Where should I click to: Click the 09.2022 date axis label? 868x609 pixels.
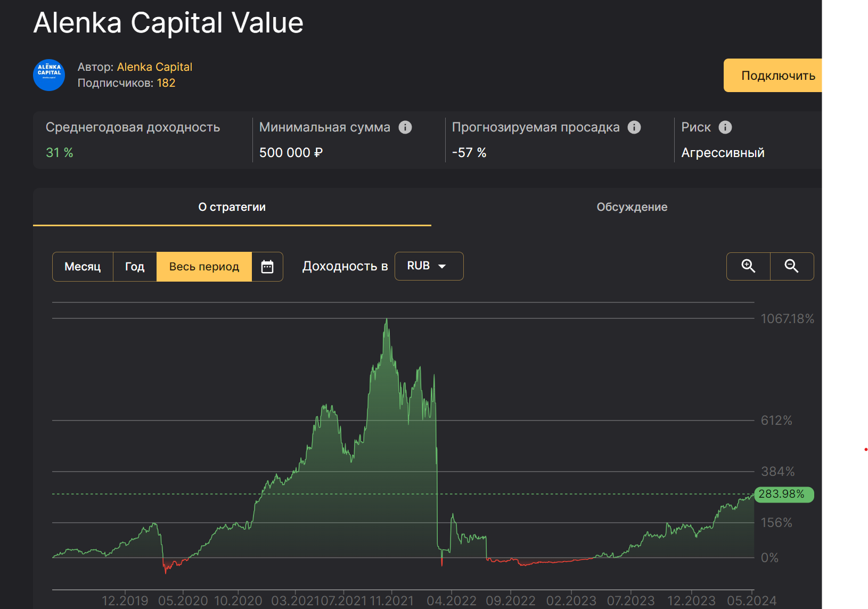[x=511, y=601]
